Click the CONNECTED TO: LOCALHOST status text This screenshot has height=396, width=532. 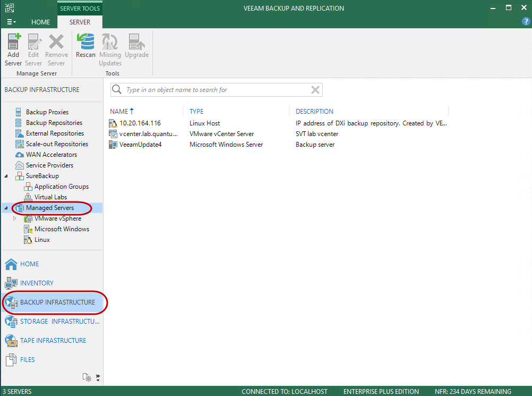tap(285, 391)
